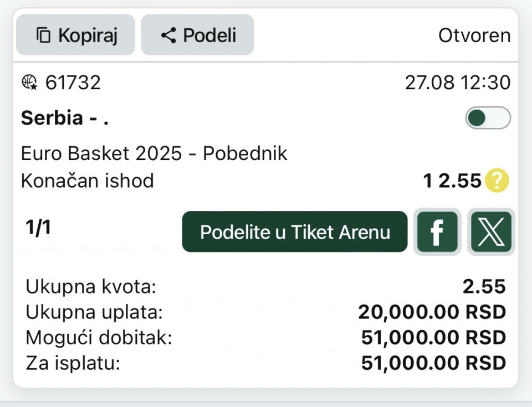Viewport: 532px width, 407px height.
Task: Click the Otvoren status label
Action: point(474,35)
